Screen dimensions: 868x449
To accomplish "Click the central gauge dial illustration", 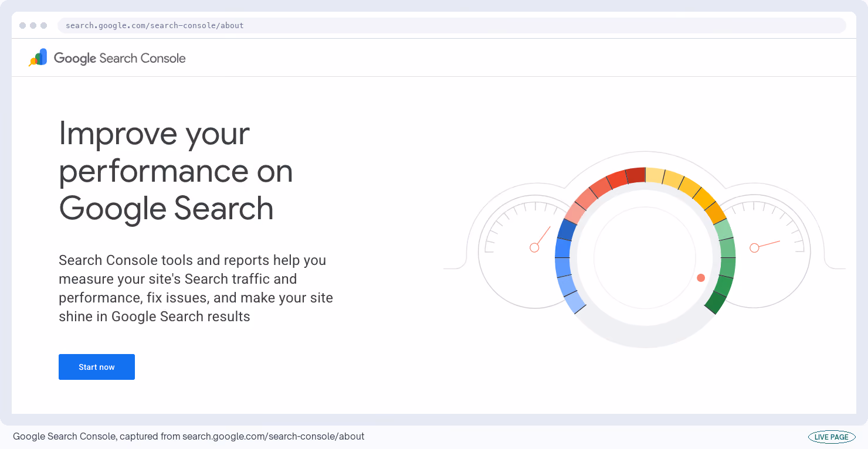I will point(645,257).
